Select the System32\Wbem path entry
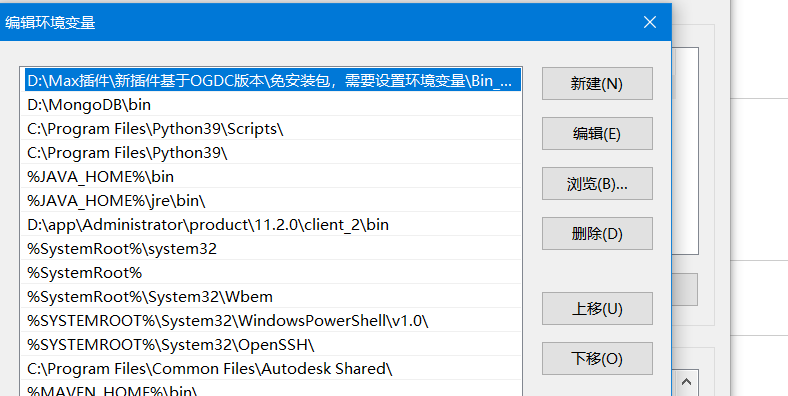This screenshot has width=788, height=396. point(271,296)
